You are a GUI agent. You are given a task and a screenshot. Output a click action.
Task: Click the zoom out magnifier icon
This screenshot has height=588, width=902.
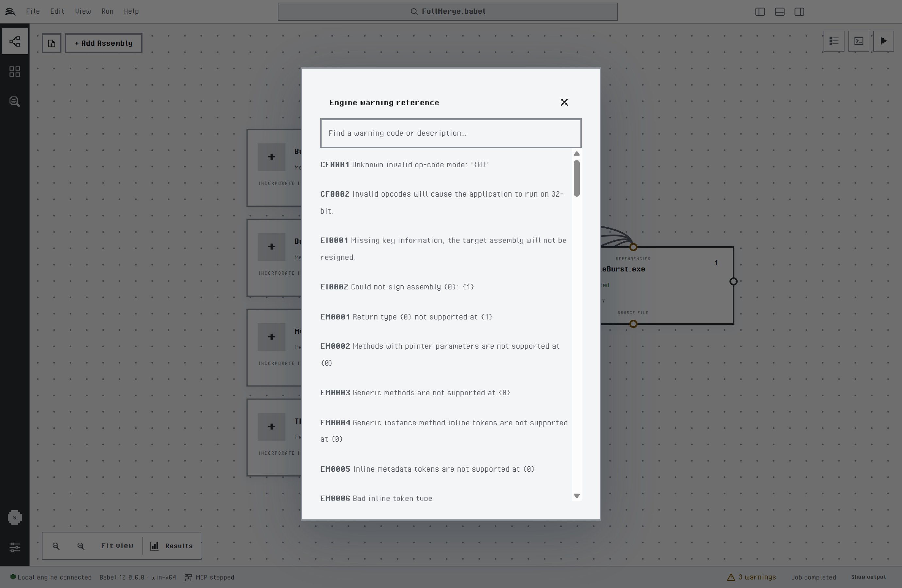tap(56, 546)
